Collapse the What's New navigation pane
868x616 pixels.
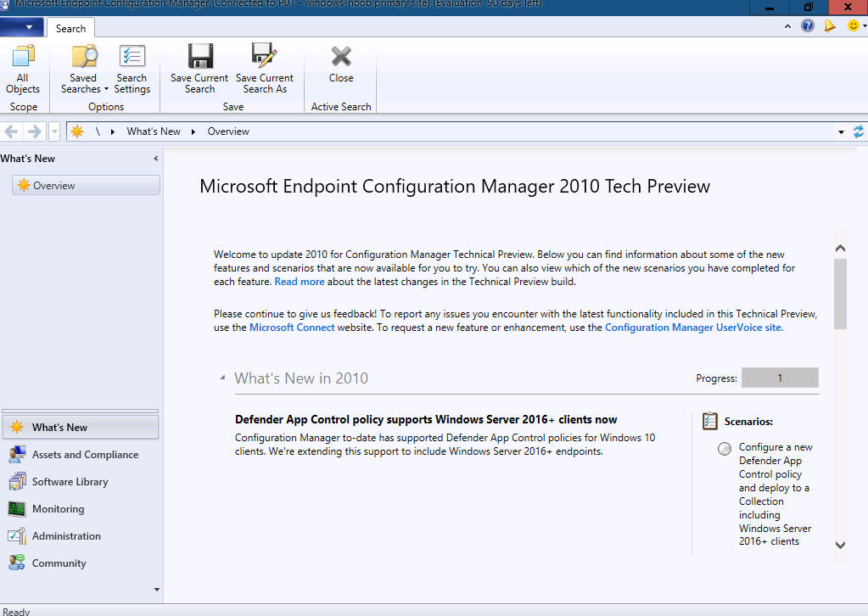155,159
